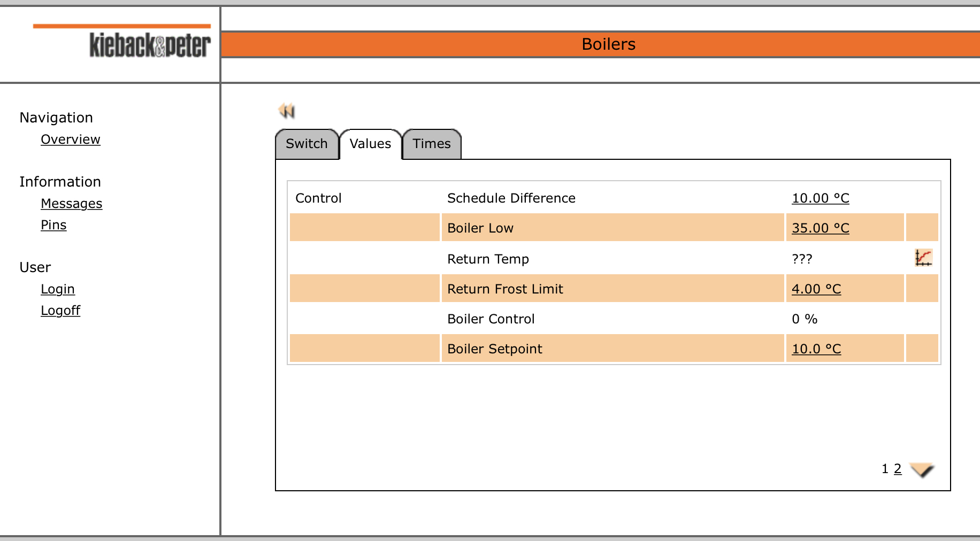Click the Login link
The image size is (980, 541).
(58, 289)
